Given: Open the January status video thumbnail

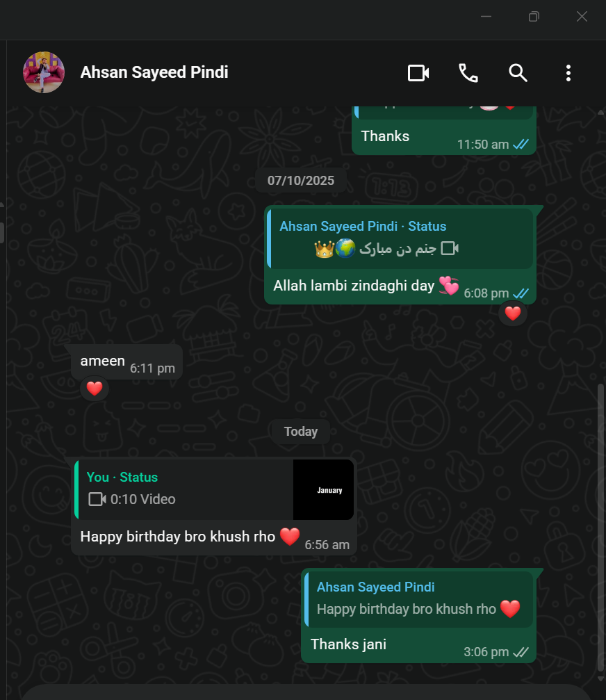Looking at the screenshot, I should (323, 490).
